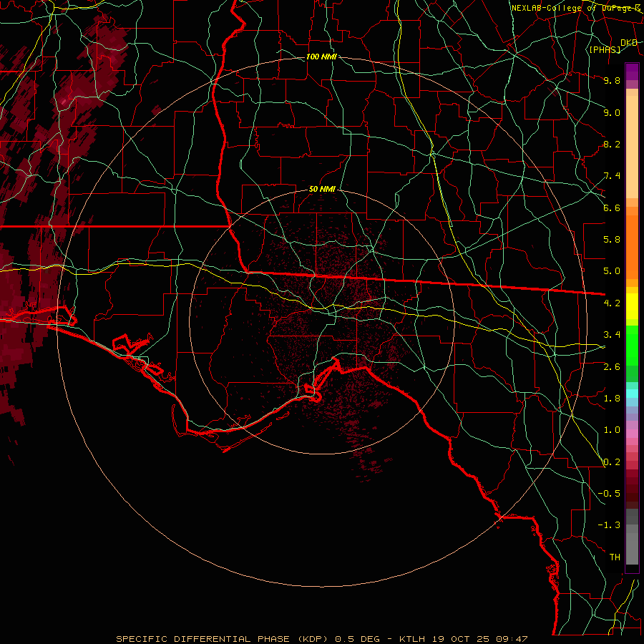Image resolution: width=644 pixels, height=644 pixels.
Task: Pick the cyan legend swatch
Action: point(632,394)
